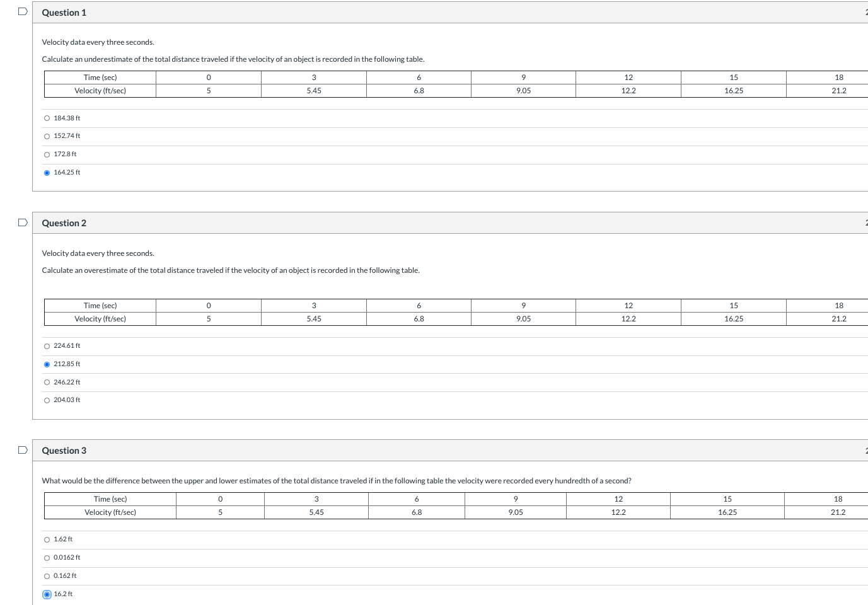The width and height of the screenshot is (868, 605).
Task: Choose the 212.85 ft answer option
Action: [x=47, y=364]
